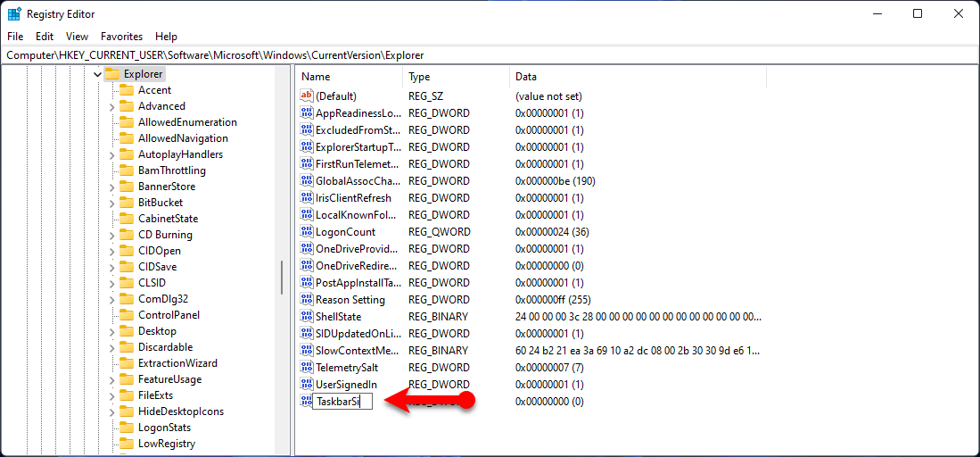Click the Registry Editor title bar icon
The width and height of the screenshot is (980, 457).
[14, 13]
